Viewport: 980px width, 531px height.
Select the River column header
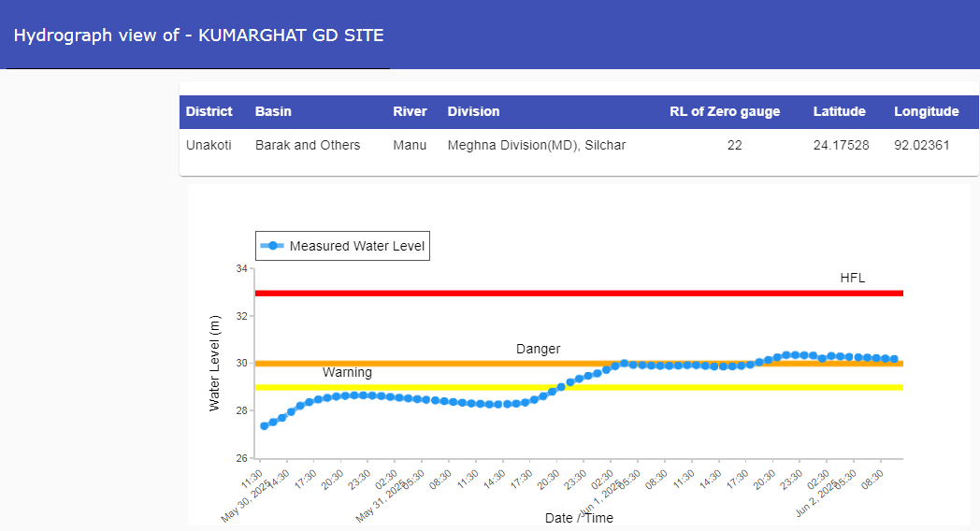click(x=410, y=112)
